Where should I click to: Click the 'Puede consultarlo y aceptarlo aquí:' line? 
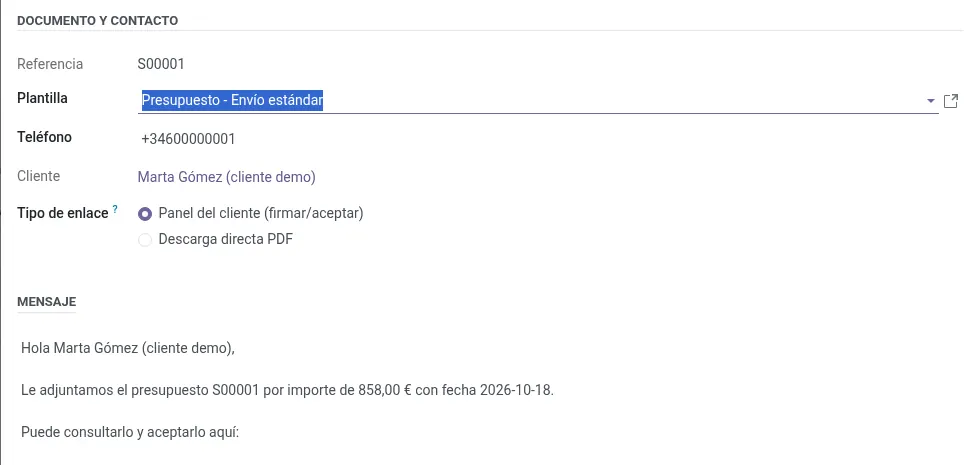pos(130,433)
